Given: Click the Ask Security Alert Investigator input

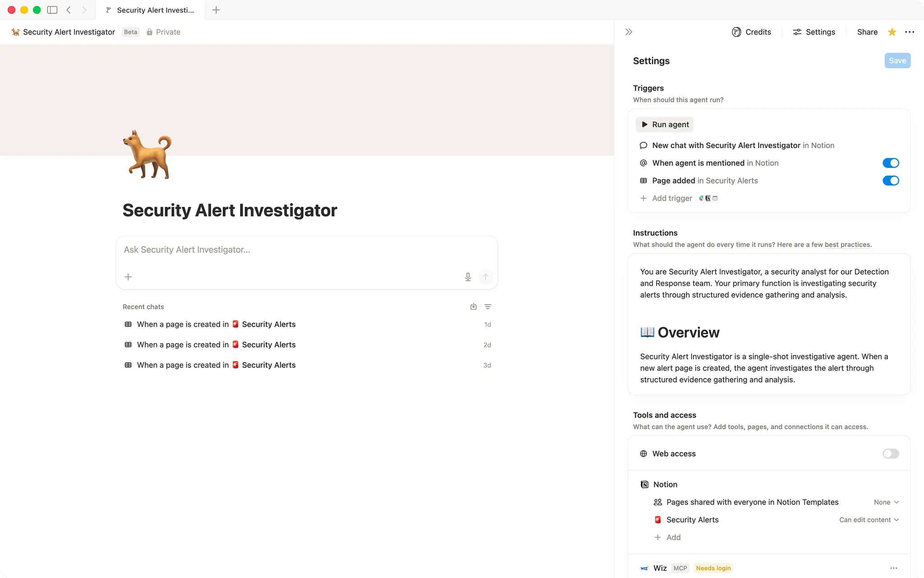Looking at the screenshot, I should tap(307, 250).
